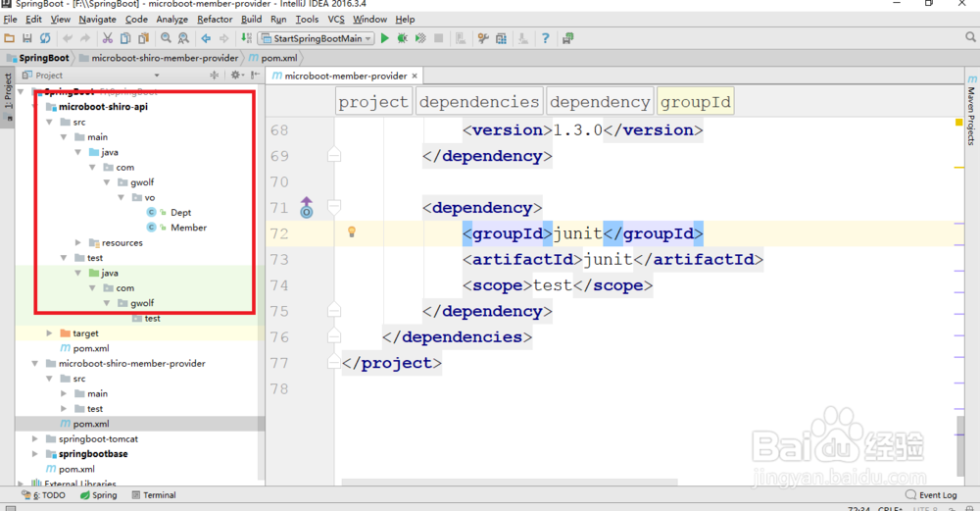980x511 pixels.
Task: Click the groupId XML breadcrumb
Action: point(696,102)
